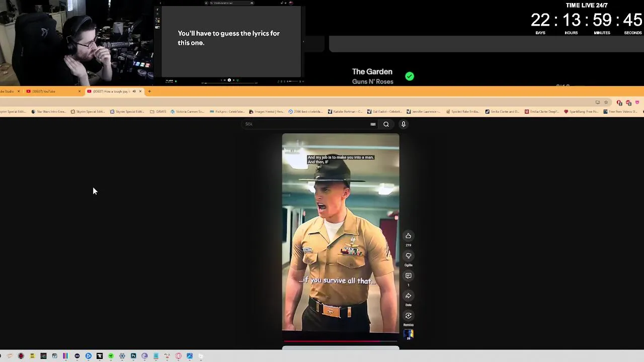Bookmark this page with star icon
Image resolution: width=644 pixels, height=362 pixels.
[x=606, y=103]
